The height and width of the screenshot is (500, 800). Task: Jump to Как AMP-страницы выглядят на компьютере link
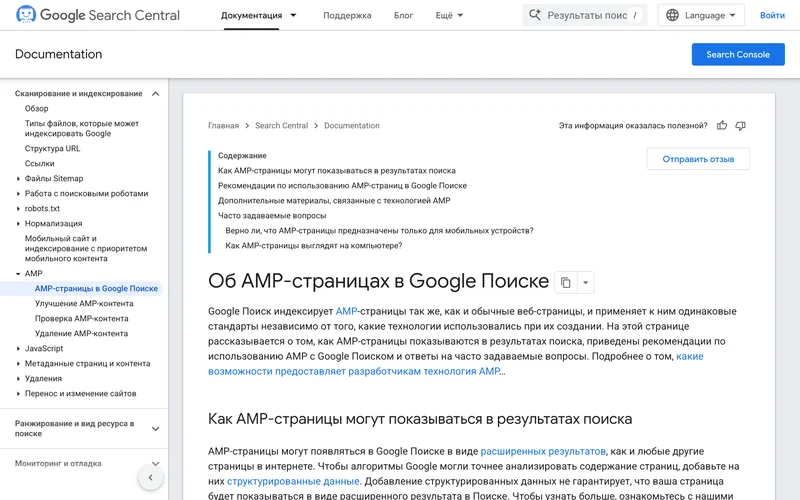314,246
